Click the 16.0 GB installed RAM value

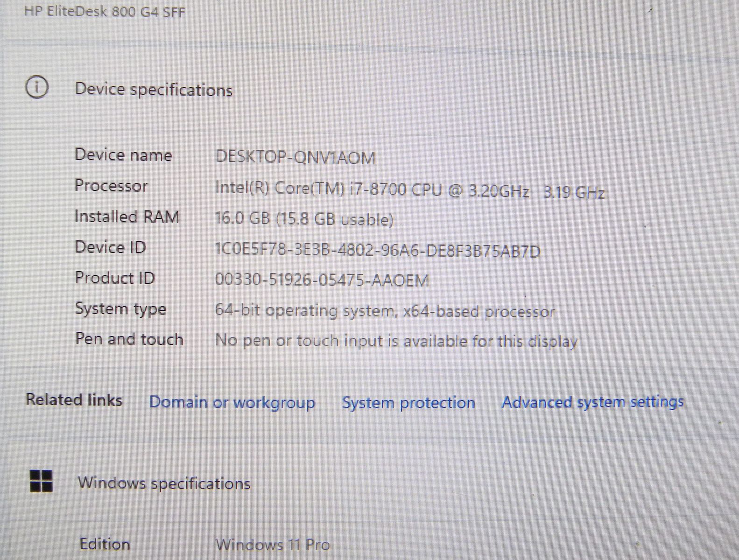(x=304, y=219)
